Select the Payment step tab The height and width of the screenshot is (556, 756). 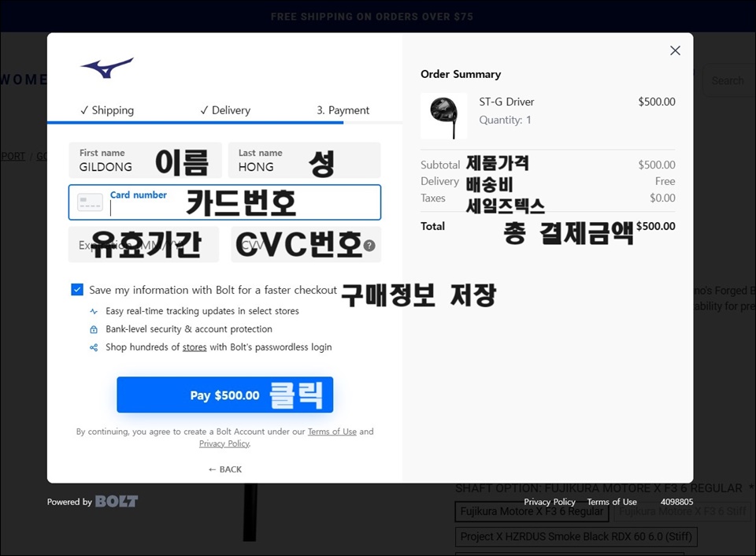coord(343,110)
